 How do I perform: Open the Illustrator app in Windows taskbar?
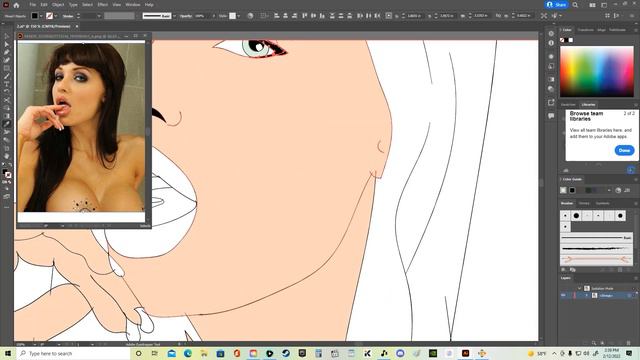click(x=465, y=353)
